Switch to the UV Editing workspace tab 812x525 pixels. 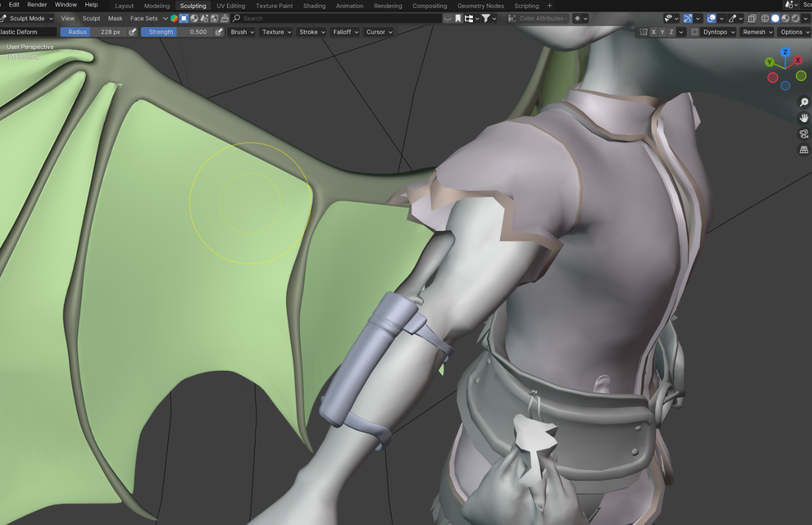click(x=231, y=5)
